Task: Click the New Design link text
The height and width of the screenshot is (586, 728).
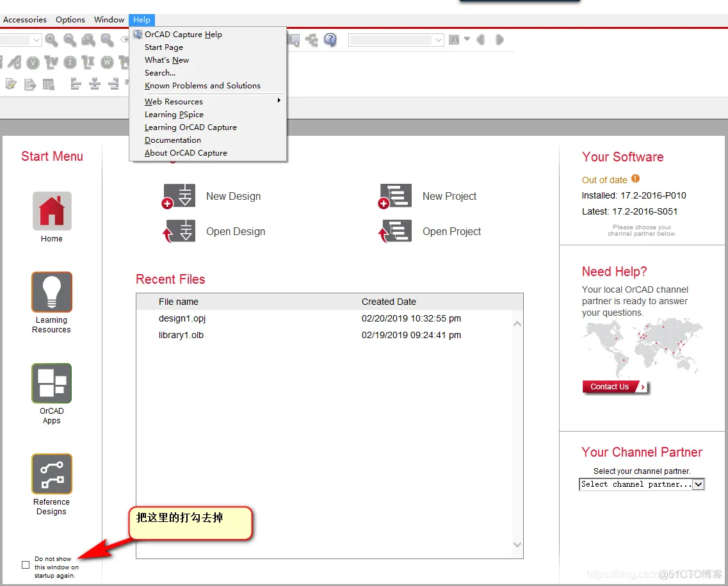Action: click(233, 197)
